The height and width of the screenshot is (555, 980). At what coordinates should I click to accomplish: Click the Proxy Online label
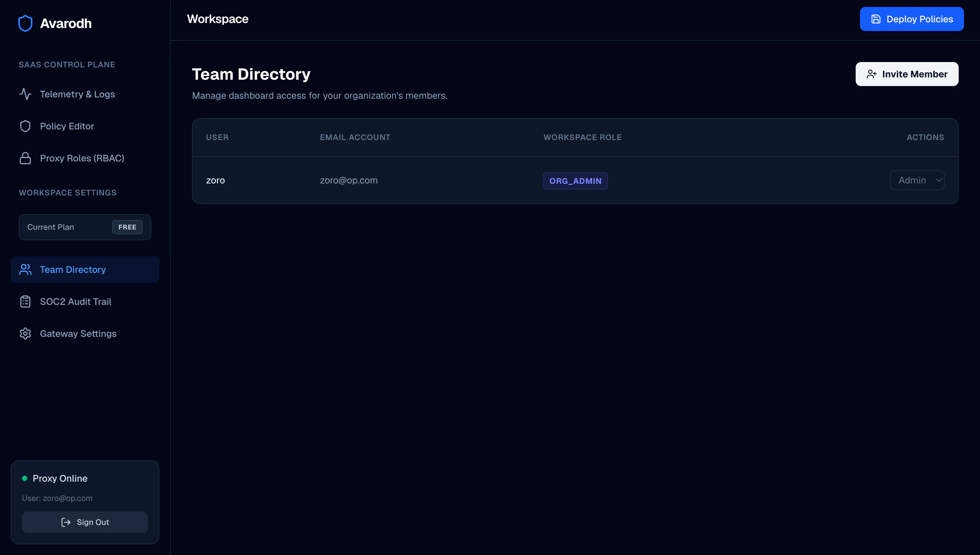click(60, 478)
